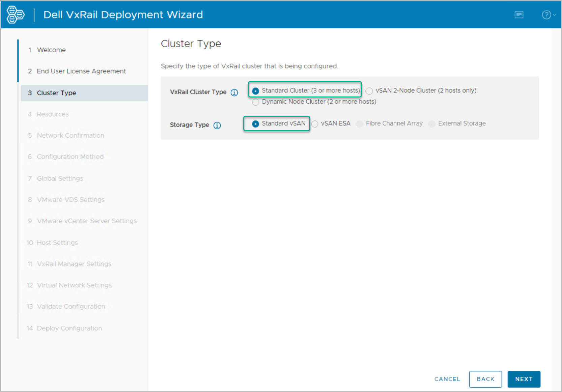This screenshot has width=562, height=392.
Task: Choose Dynamic Node Cluster radio option
Action: pyautogui.click(x=256, y=102)
